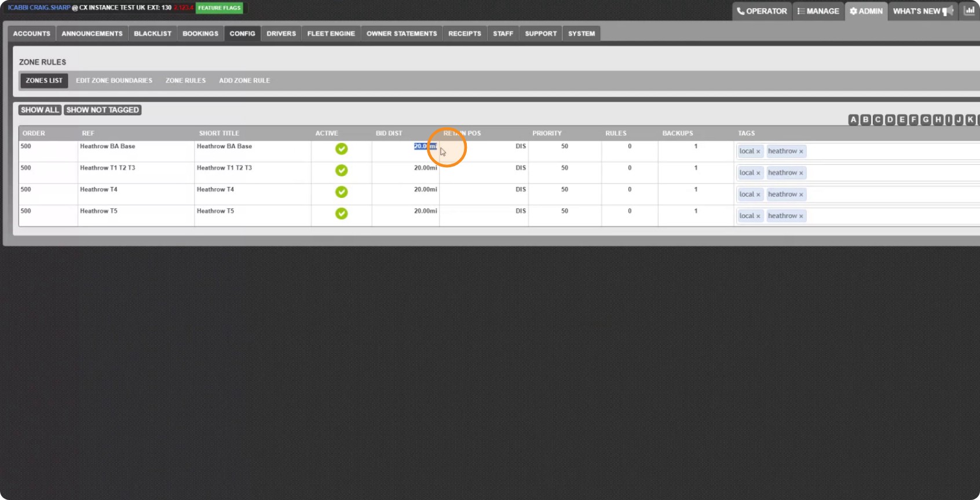Open the Owner Statements tab

402,34
